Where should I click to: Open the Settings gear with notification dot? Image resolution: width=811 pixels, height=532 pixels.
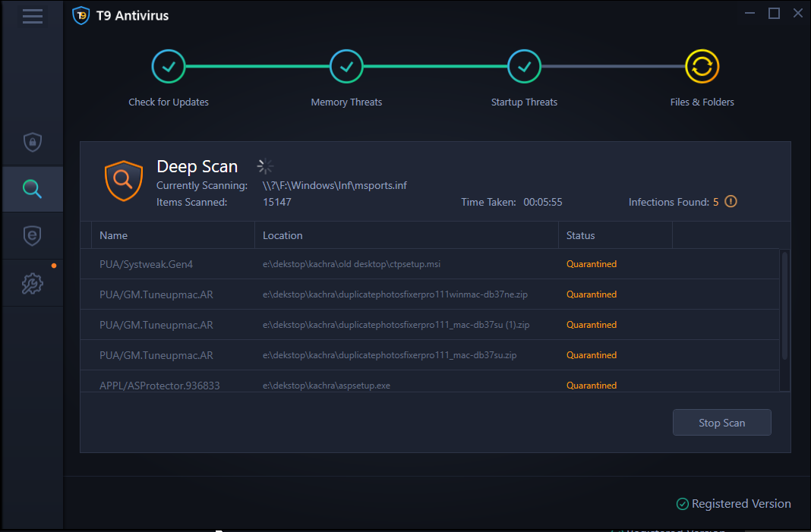[32, 283]
